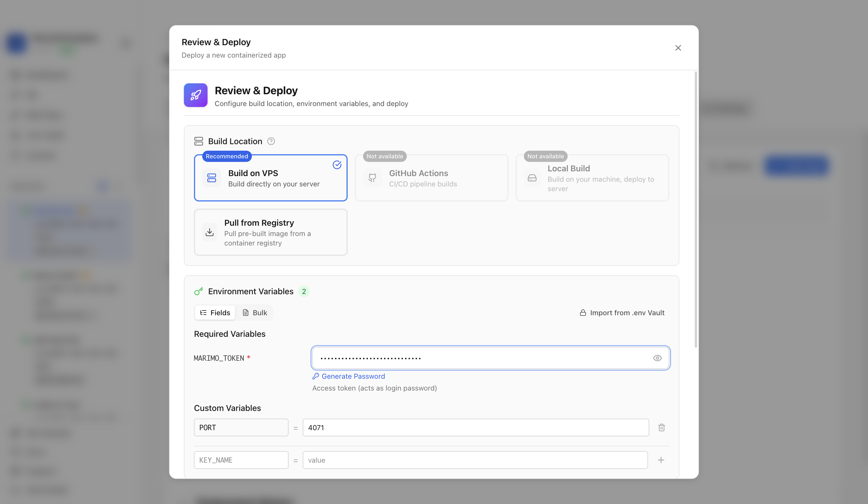Viewport: 868px width, 504px height.
Task: Open the Build Location help tooltip icon
Action: (271, 142)
